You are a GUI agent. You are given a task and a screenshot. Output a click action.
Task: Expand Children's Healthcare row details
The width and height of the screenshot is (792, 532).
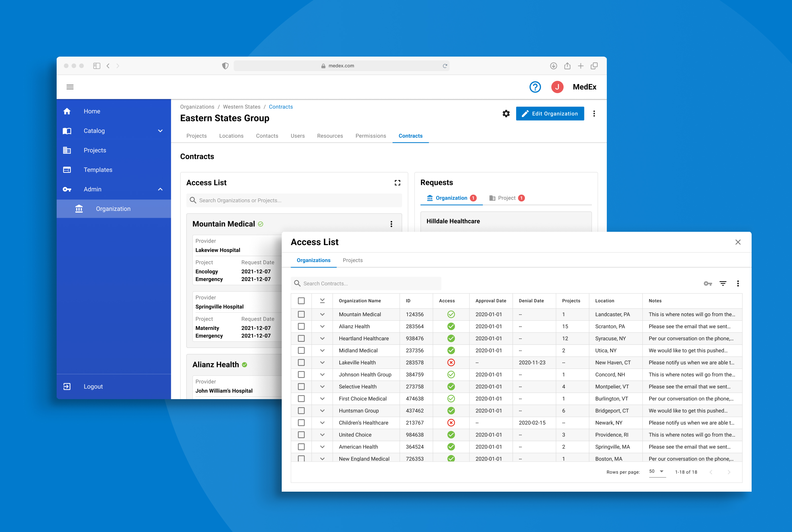tap(322, 423)
